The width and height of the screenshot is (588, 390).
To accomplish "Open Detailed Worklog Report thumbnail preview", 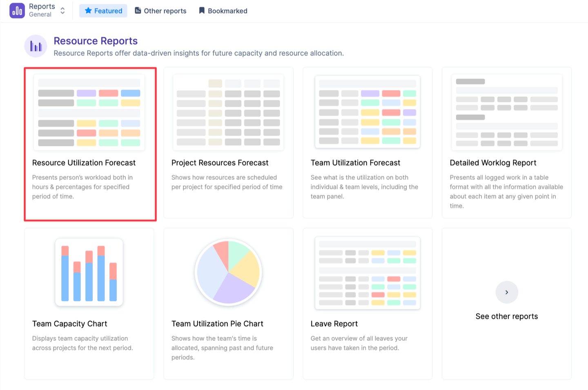I will click(x=507, y=112).
